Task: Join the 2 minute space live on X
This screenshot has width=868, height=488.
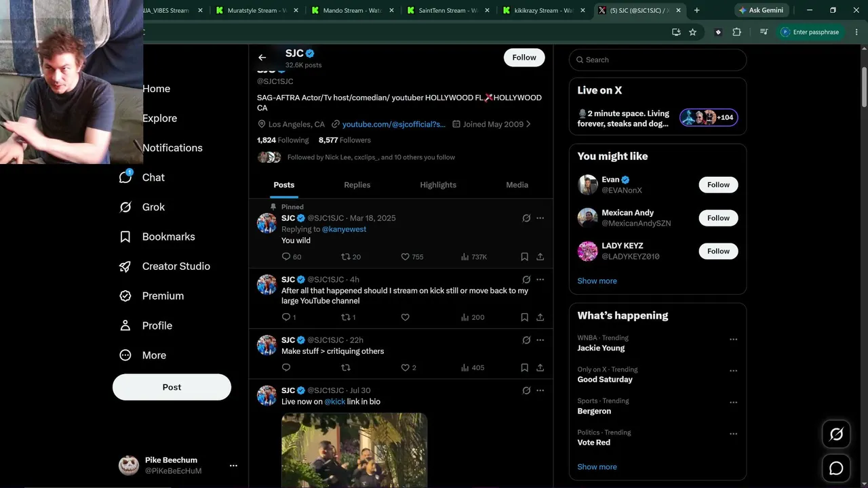Action: click(x=658, y=118)
